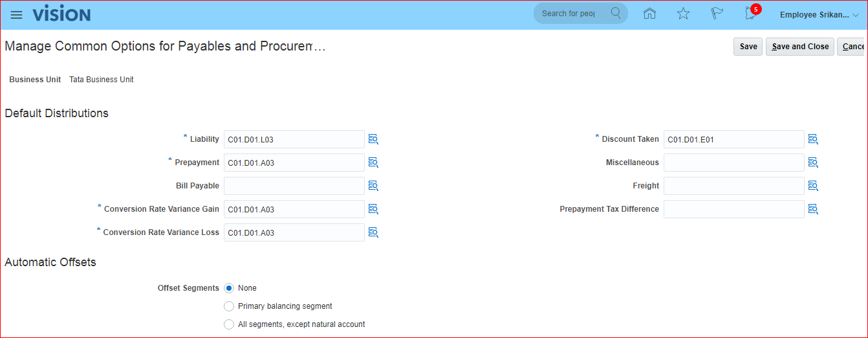Open notifications bell with 5 alerts

pos(750,14)
